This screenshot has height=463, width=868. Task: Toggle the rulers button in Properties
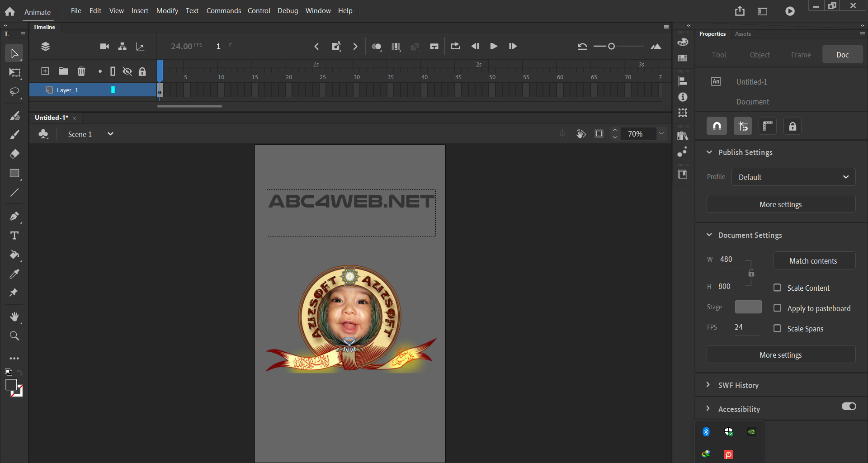(x=767, y=126)
